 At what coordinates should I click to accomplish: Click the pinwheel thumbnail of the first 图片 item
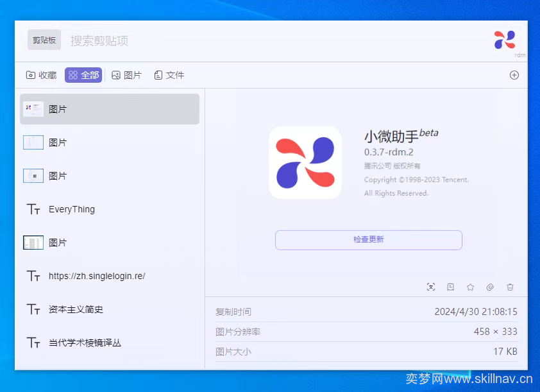pos(33,109)
